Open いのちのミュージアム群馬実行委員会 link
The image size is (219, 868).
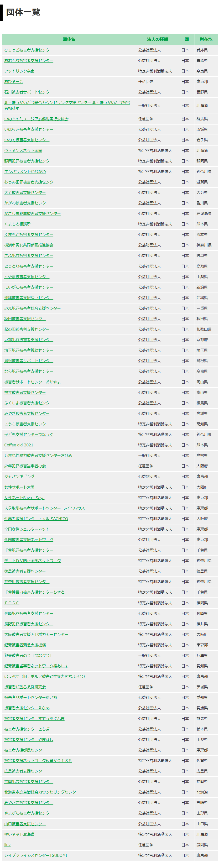(x=36, y=119)
